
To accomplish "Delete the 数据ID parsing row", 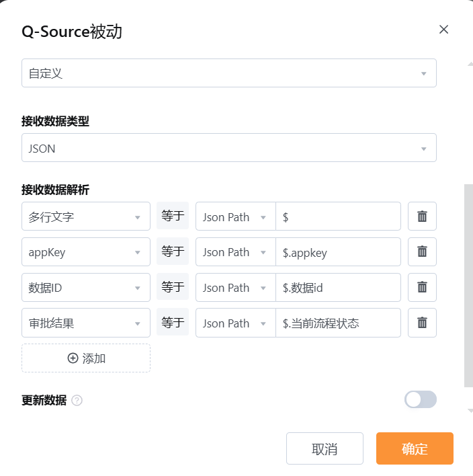I will pyautogui.click(x=422, y=287).
